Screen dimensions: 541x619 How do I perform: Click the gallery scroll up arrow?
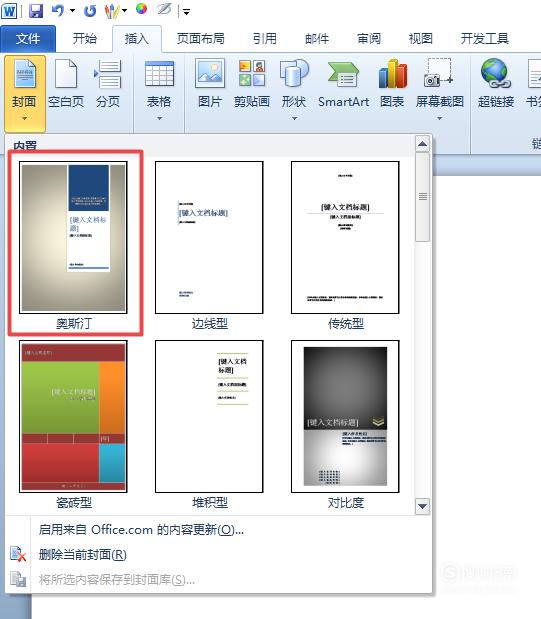point(423,144)
